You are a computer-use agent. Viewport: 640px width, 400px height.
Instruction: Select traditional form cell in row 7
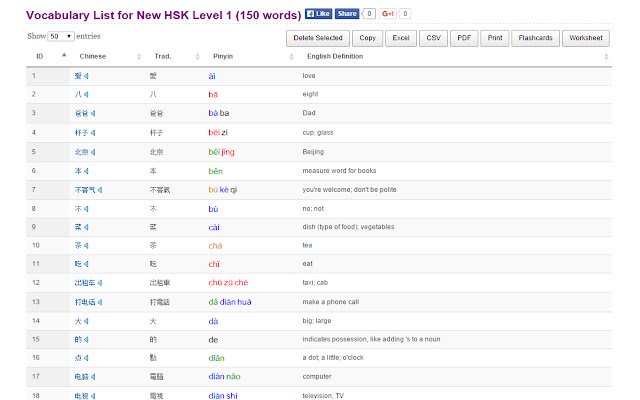(x=160, y=190)
